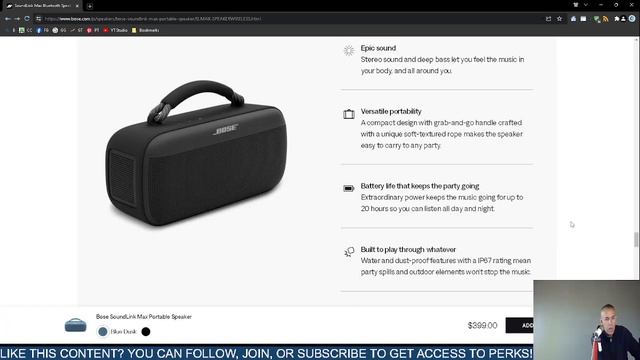Open the green shield extension icon
The width and height of the screenshot is (640, 360).
pyautogui.click(x=597, y=19)
